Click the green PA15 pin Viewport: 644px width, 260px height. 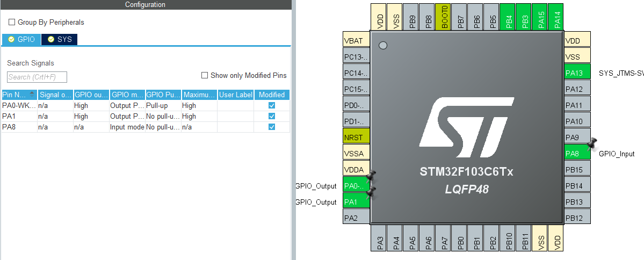540,17
